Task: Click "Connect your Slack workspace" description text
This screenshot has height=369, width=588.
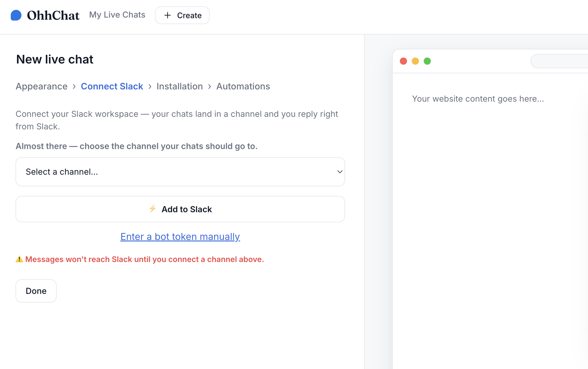Action: (x=177, y=120)
